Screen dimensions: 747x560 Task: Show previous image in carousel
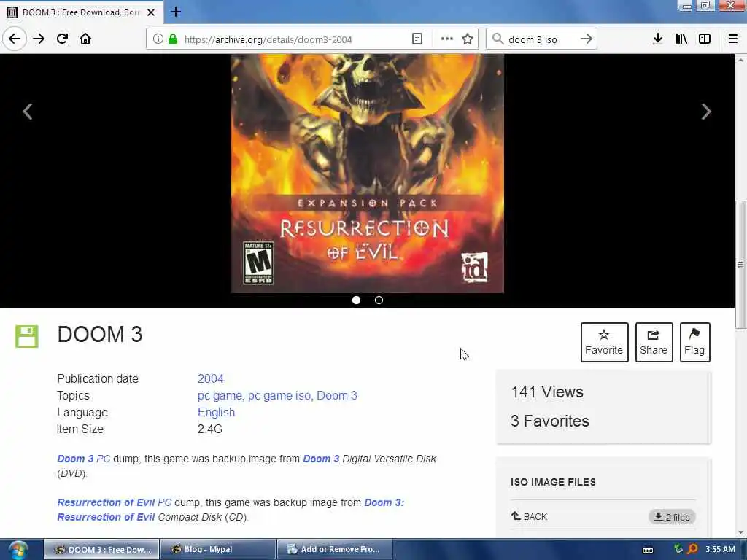point(28,112)
